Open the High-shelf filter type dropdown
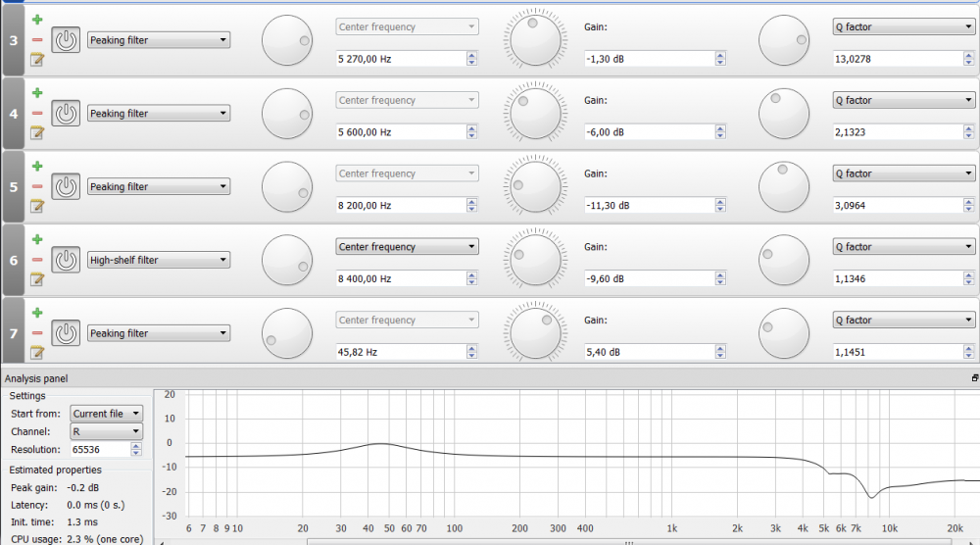980x545 pixels. click(x=158, y=261)
